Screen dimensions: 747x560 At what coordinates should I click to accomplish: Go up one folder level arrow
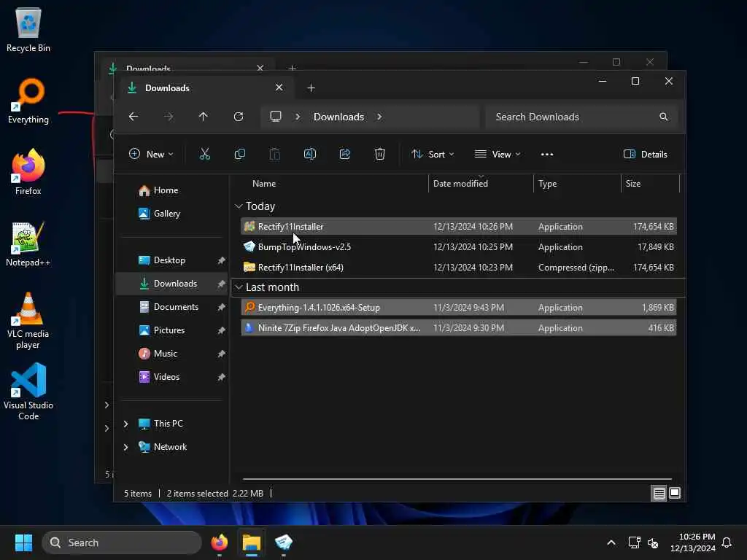point(204,117)
